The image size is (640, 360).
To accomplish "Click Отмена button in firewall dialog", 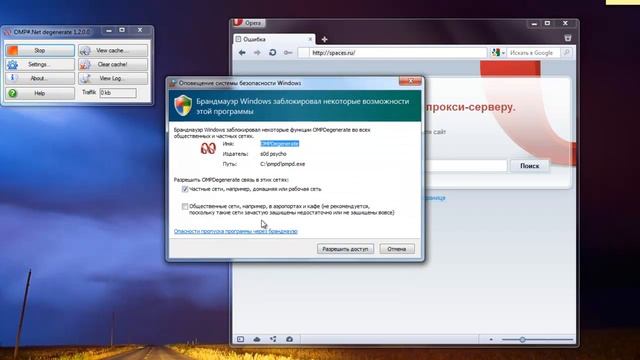I will tap(397, 249).
